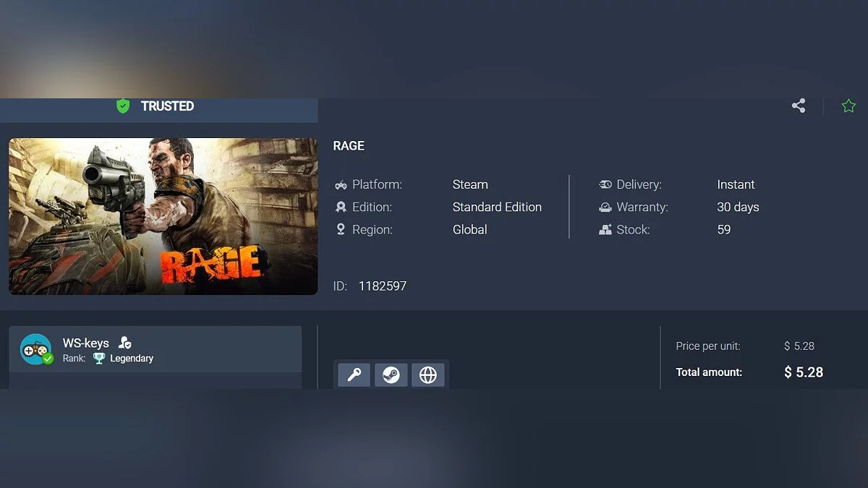Click the 30 days warranty value
Image resolution: width=868 pixels, height=488 pixels.
738,207
